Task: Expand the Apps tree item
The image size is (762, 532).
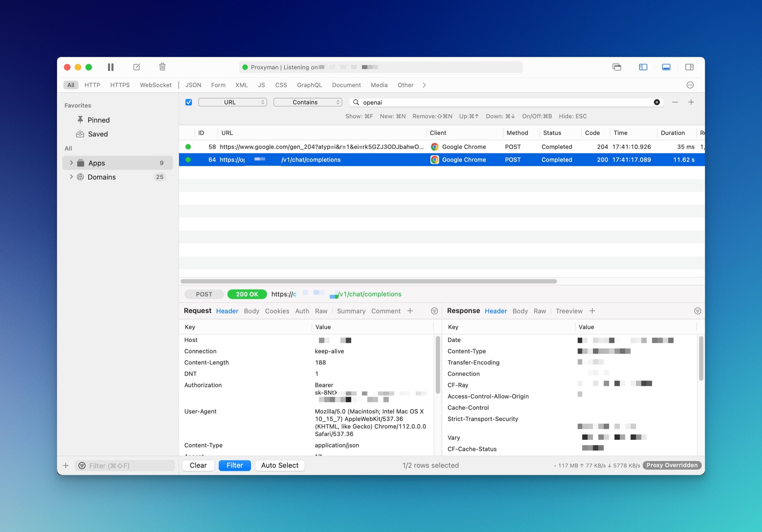Action: pos(71,163)
